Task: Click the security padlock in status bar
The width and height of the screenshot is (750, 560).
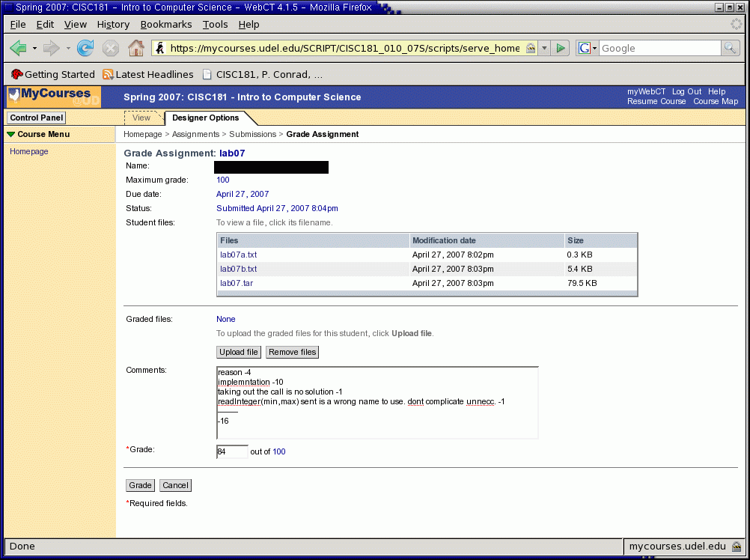Action: pos(737,547)
